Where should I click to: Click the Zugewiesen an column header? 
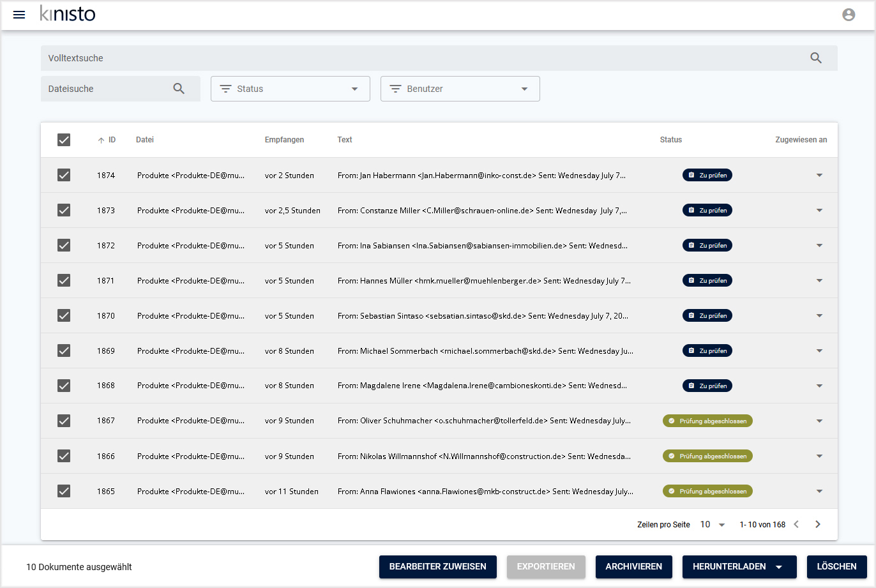[801, 140]
